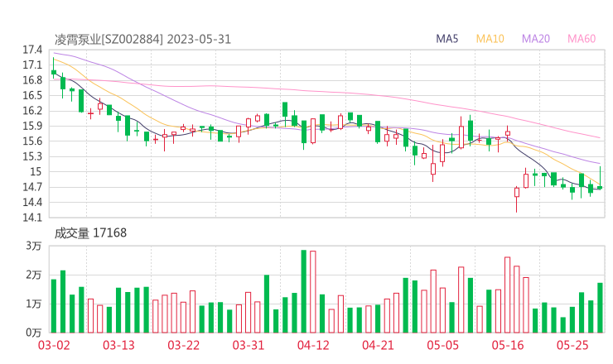Click the tall red volume bar at 05-16
Viewport: 613px width, 364px height.
(508, 295)
